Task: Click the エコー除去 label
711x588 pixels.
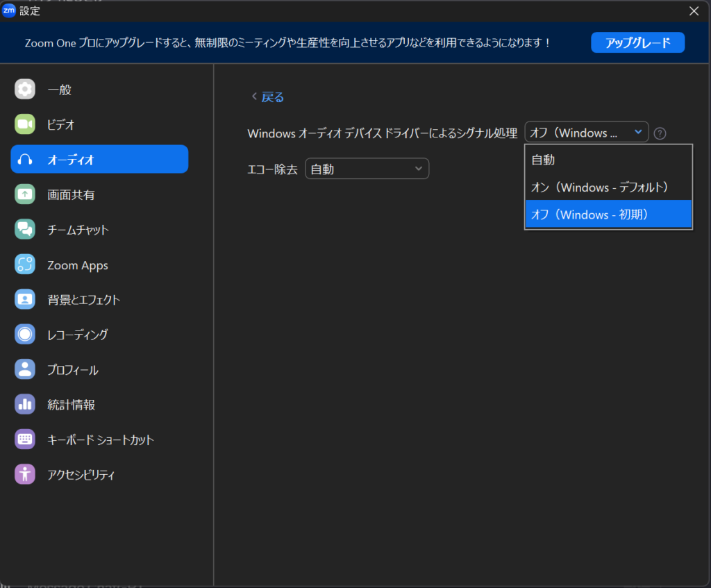Action: click(272, 169)
